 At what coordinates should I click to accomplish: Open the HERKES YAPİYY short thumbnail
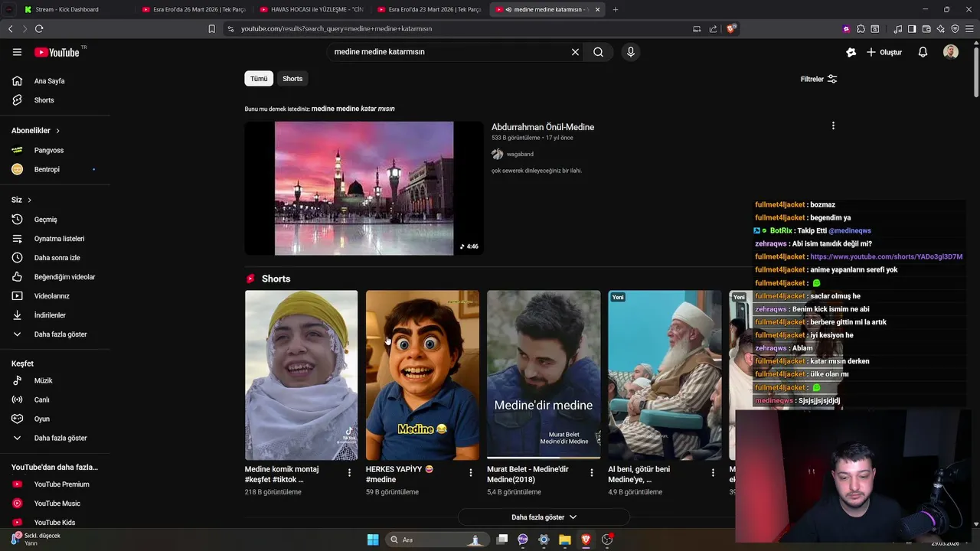coord(423,375)
